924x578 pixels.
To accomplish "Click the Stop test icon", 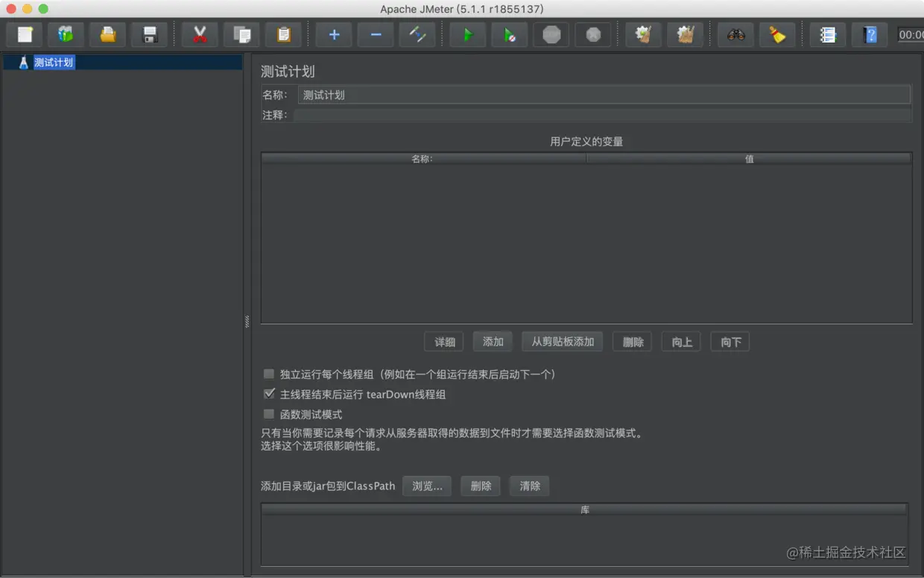I will coord(551,34).
